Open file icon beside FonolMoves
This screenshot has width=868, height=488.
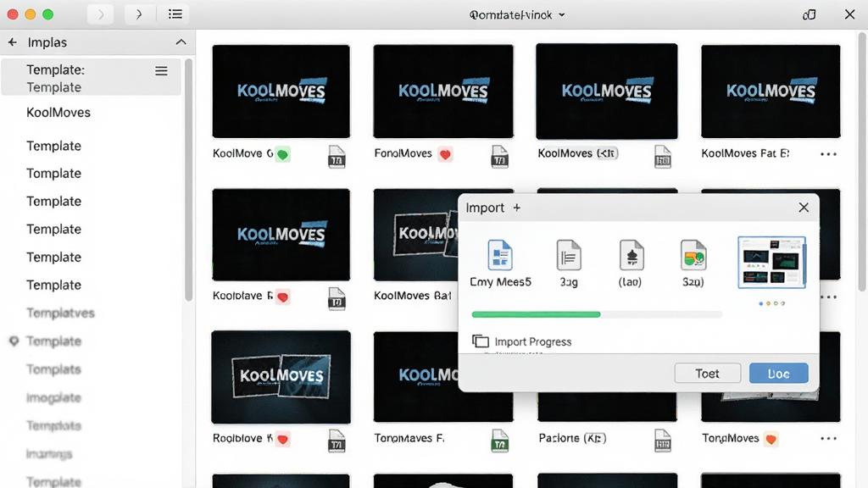[499, 157]
